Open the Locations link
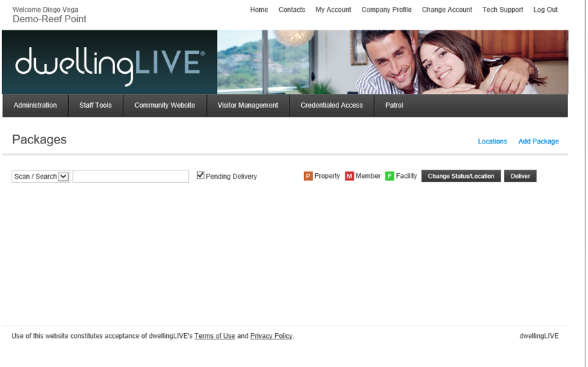 (x=492, y=141)
